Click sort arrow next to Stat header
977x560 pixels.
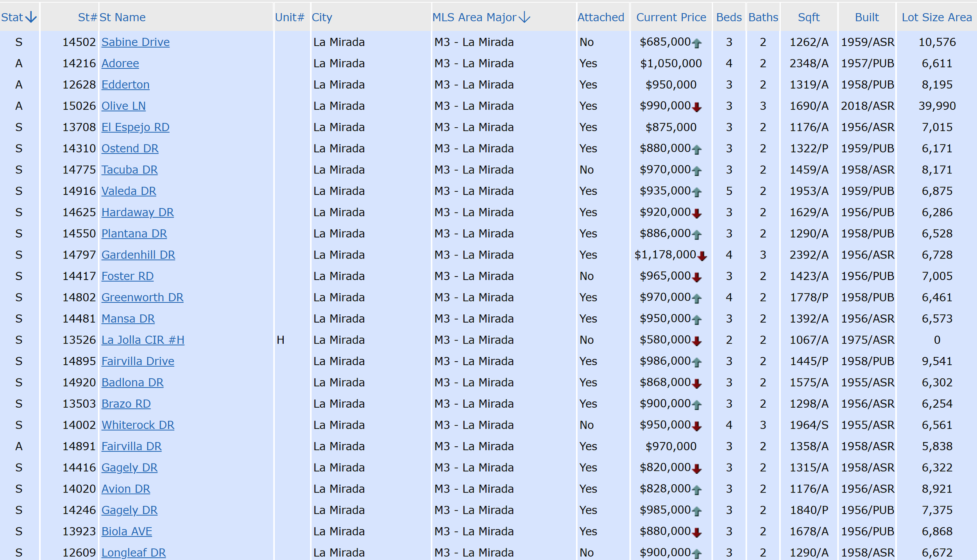point(31,17)
